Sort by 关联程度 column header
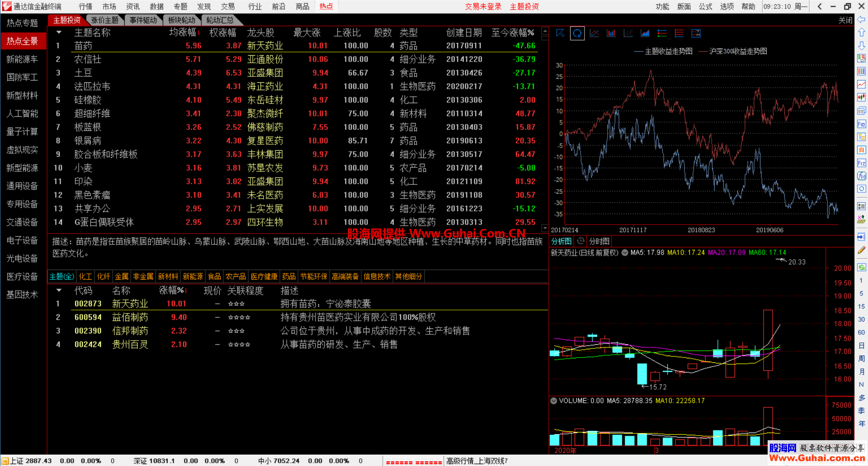This screenshot has width=868, height=466. pyautogui.click(x=245, y=290)
